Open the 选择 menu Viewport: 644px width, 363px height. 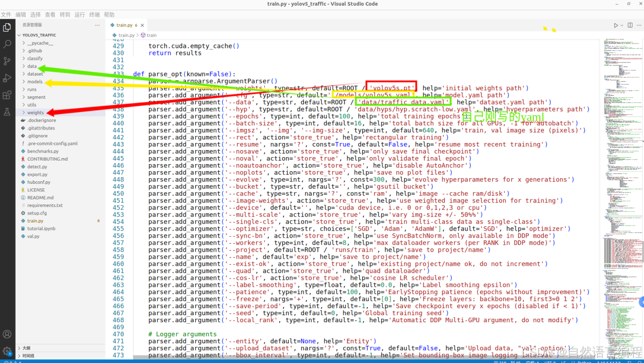coord(35,15)
